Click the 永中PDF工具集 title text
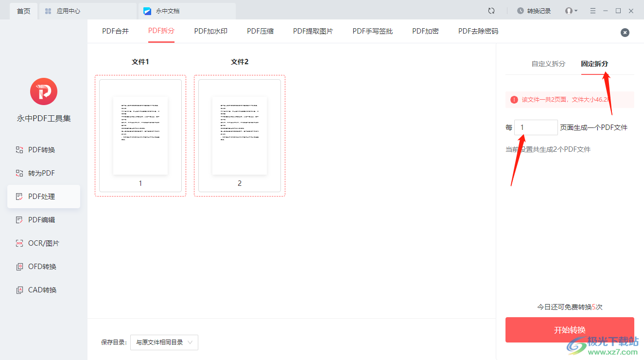The width and height of the screenshot is (644, 360). pos(44,118)
